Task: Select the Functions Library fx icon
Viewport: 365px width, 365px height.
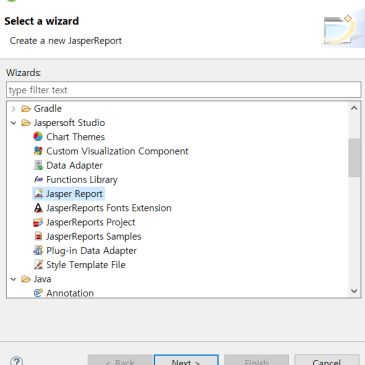Action: coord(38,179)
